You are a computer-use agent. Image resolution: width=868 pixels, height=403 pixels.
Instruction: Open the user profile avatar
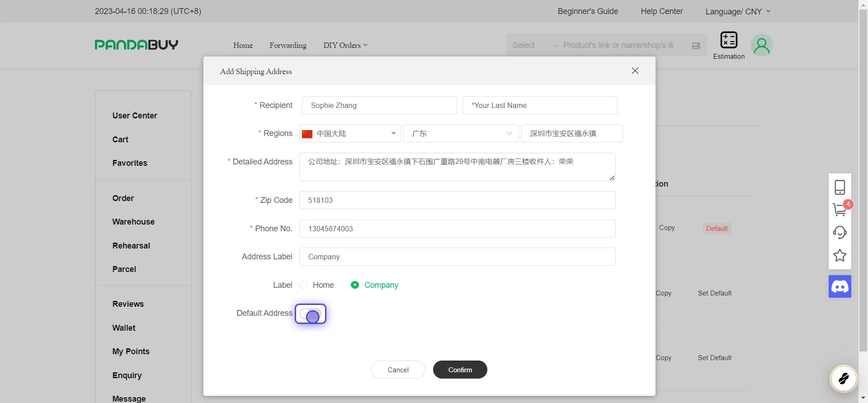[x=762, y=45]
